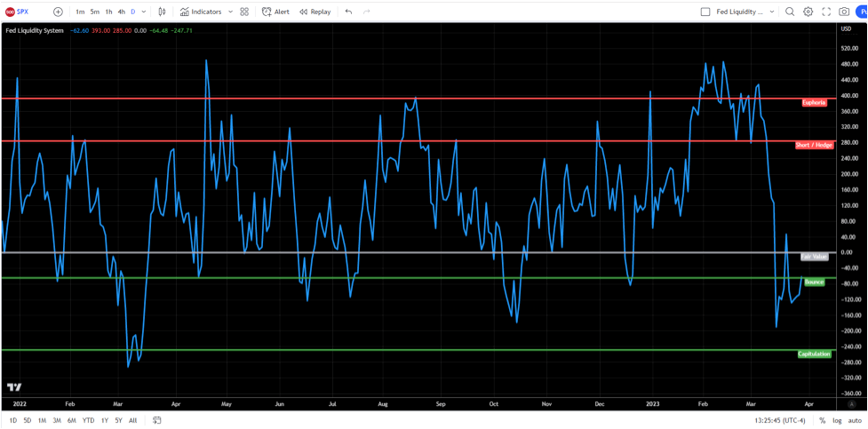Image resolution: width=868 pixels, height=429 pixels.
Task: Open symbol search magnifier icon
Action: click(790, 12)
